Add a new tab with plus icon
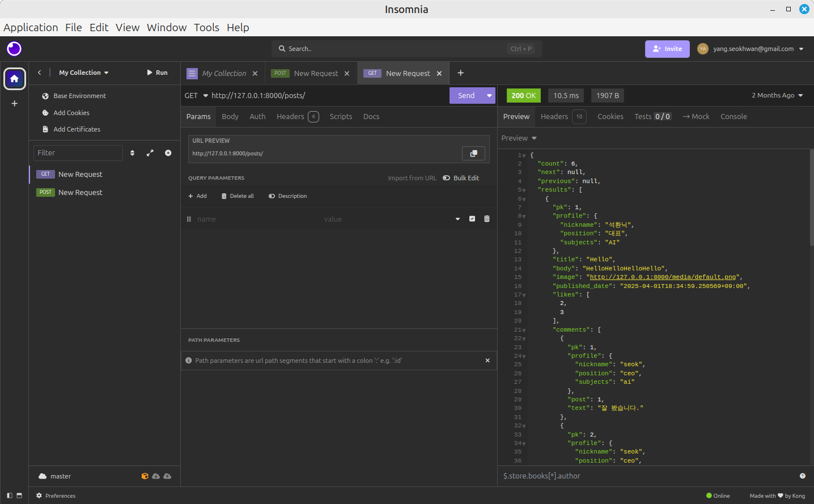Image resolution: width=814 pixels, height=504 pixels. (461, 73)
